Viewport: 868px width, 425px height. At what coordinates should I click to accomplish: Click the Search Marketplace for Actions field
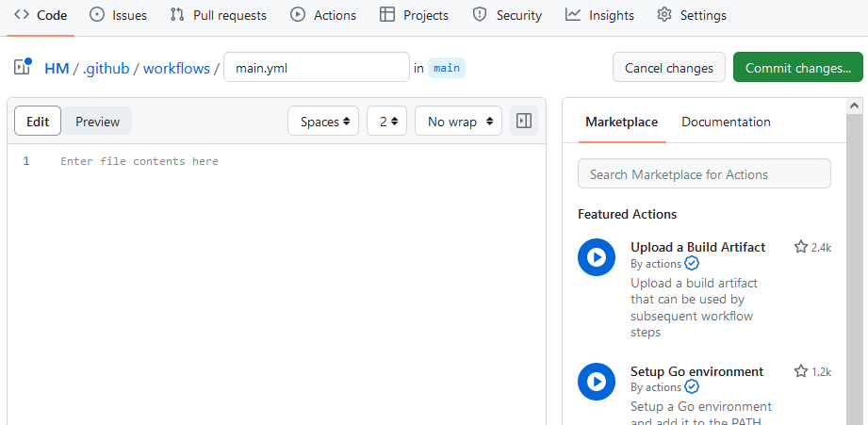pos(704,174)
